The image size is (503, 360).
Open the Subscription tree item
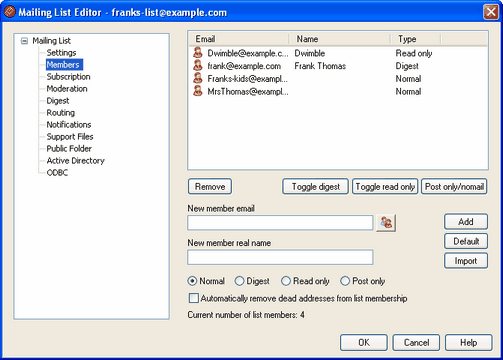tap(68, 77)
